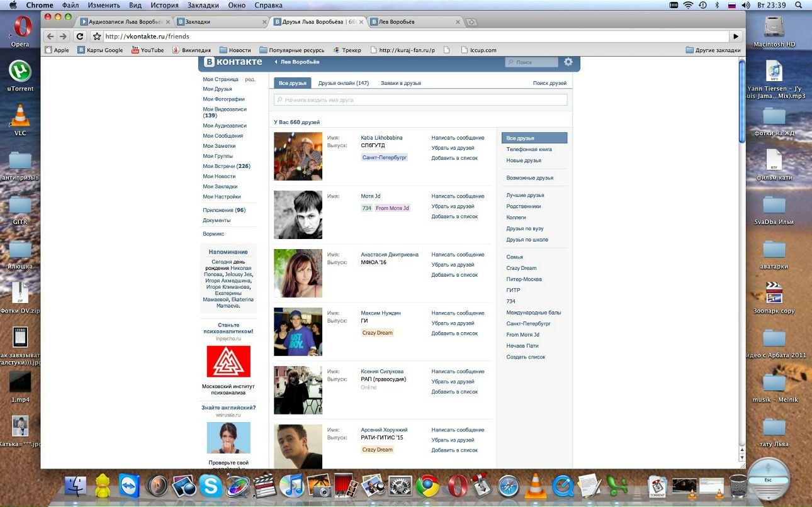Open the Новости bookmarks folder
The image size is (812, 507).
pos(235,50)
